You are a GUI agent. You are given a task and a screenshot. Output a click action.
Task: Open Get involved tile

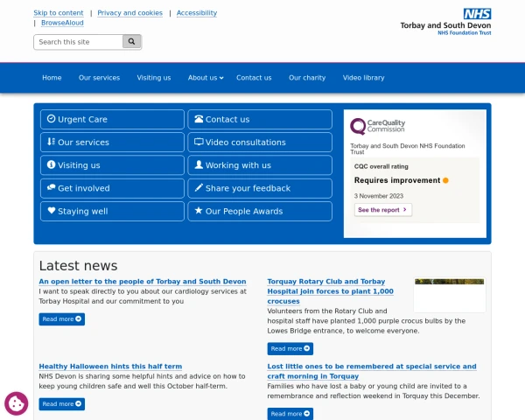click(112, 188)
